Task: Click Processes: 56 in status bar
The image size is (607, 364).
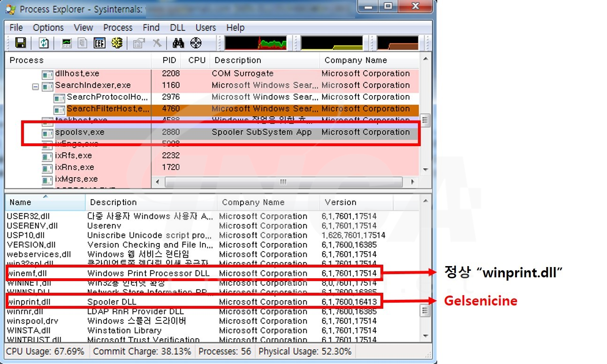Action: (x=225, y=351)
